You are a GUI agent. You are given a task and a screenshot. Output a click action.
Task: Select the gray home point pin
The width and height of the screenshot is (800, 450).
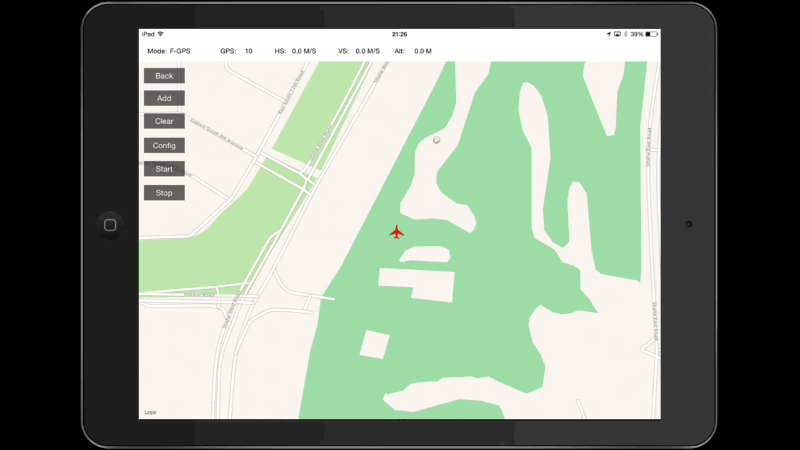click(436, 141)
